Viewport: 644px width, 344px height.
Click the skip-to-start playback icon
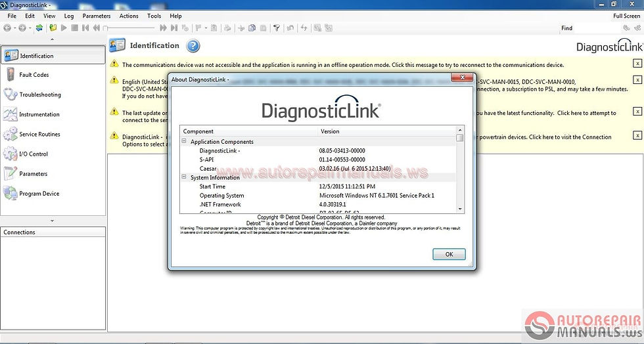85,28
